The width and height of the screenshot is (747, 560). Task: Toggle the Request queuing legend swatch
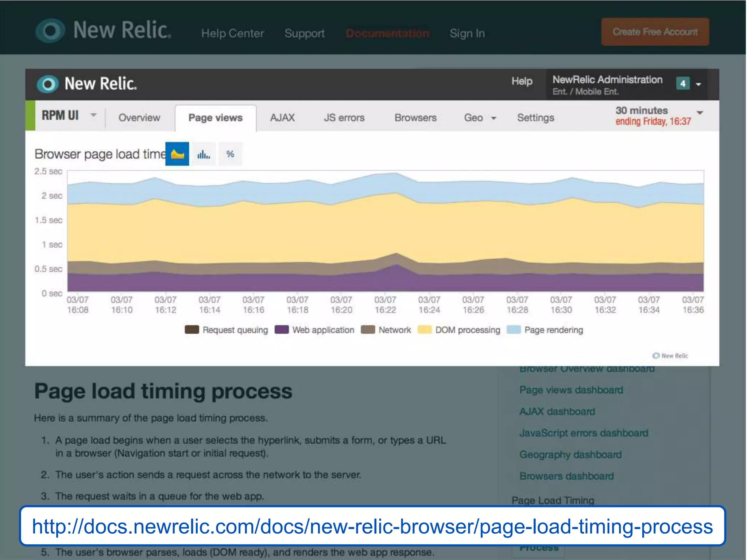tap(192, 330)
